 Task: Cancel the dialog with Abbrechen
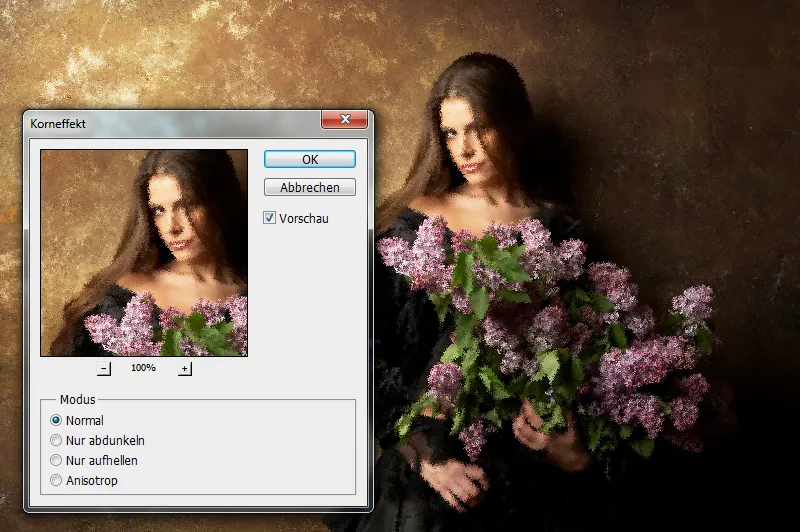click(310, 187)
